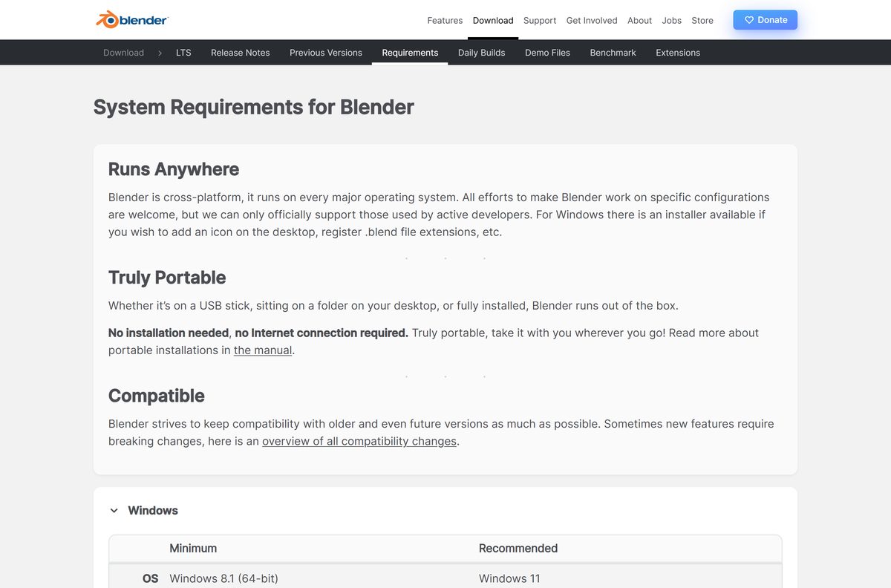Click the Minimum column header
The width and height of the screenshot is (891, 588).
coord(193,549)
